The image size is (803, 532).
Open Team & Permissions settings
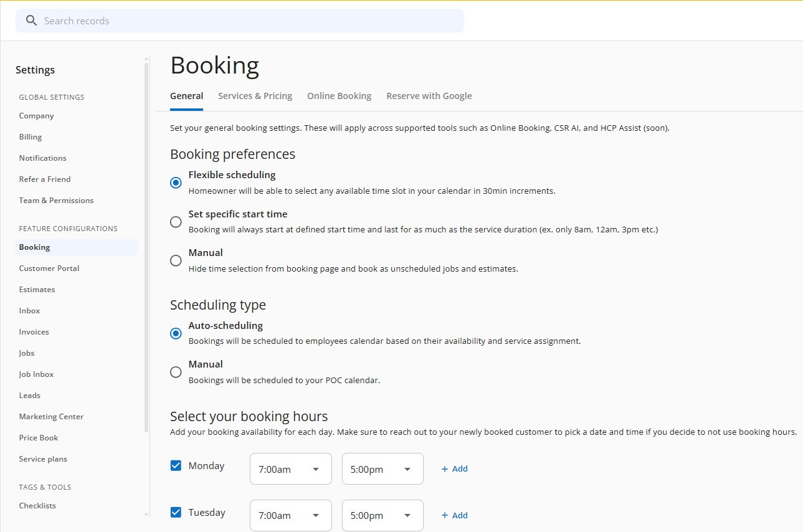[56, 201]
